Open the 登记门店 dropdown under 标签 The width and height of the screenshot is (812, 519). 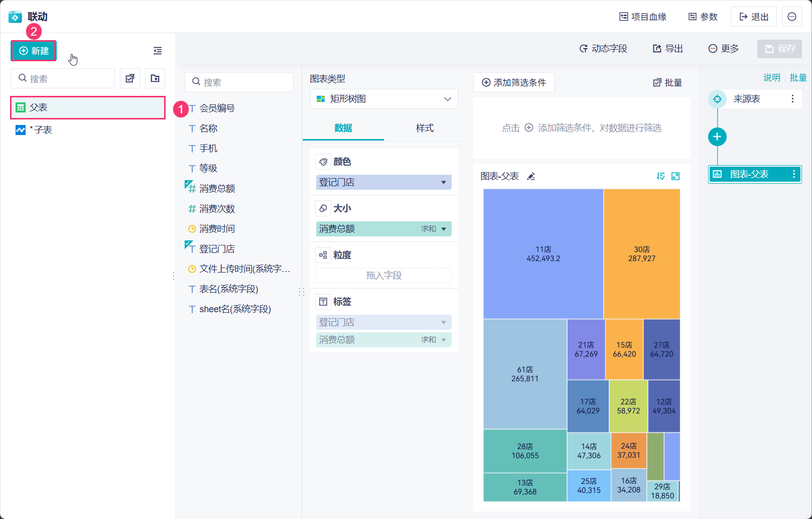[x=384, y=322]
